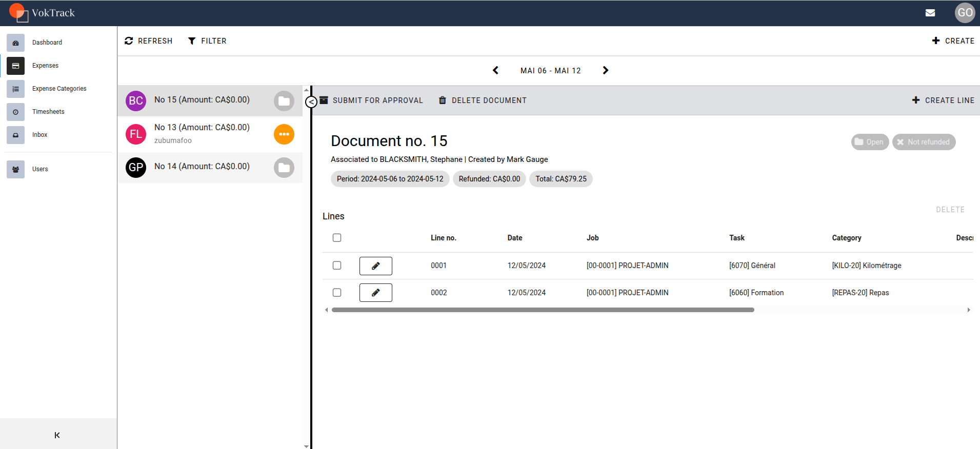Toggle the select-all lines checkbox
The image size is (980, 449).
[x=337, y=238]
